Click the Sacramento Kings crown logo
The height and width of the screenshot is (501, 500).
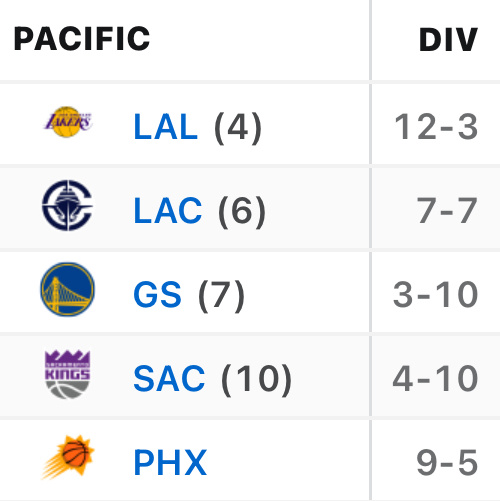[x=68, y=374]
